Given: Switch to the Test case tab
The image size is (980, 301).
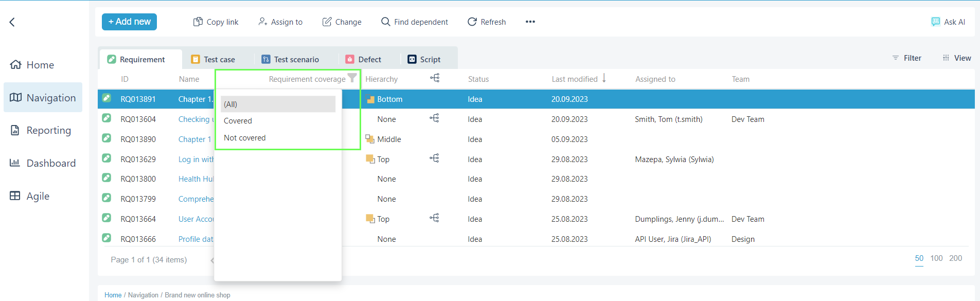Looking at the screenshot, I should [213, 60].
